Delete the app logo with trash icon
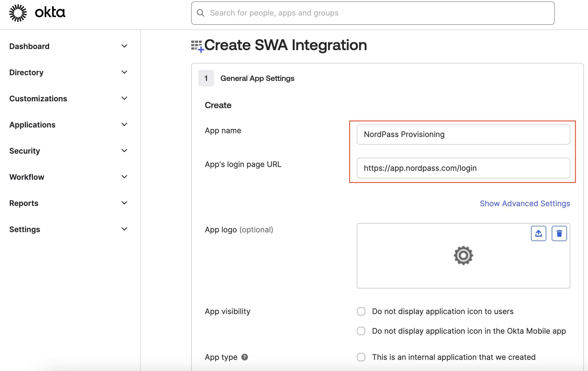 coord(559,233)
